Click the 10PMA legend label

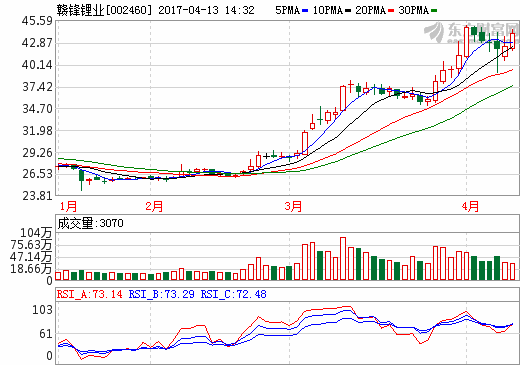tap(328, 10)
